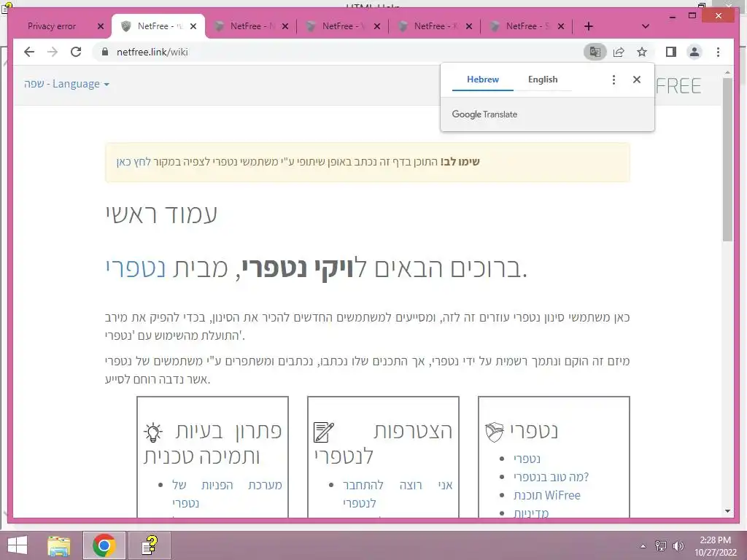Open the מה טוב בנטפרי? link
747x560 pixels.
[551, 477]
